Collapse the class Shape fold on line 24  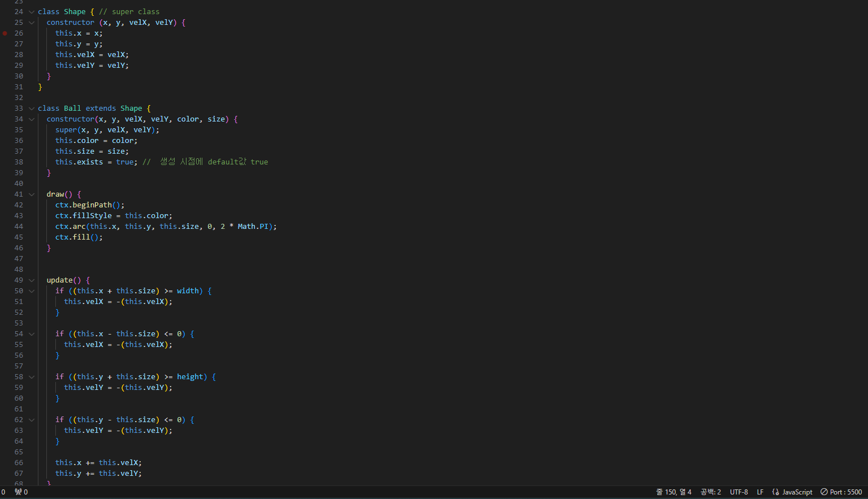(x=32, y=12)
